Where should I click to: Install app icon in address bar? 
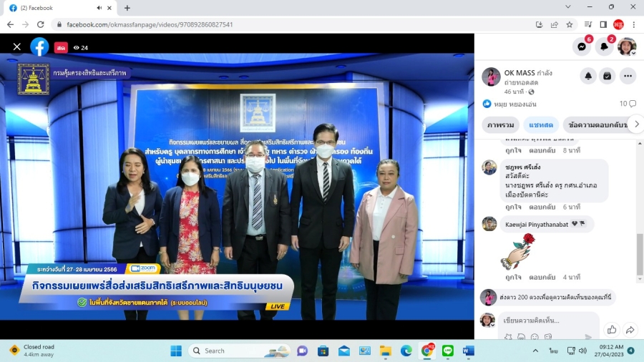click(540, 24)
